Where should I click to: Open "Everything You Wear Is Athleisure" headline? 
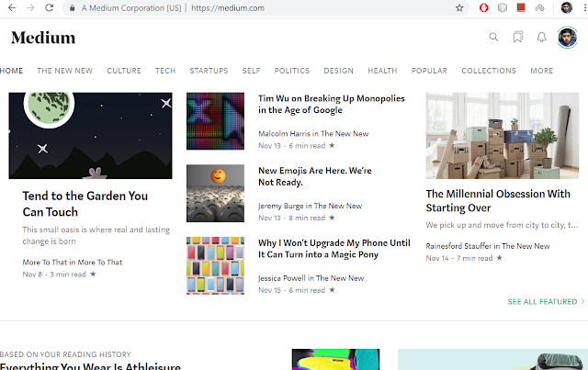pyautogui.click(x=90, y=366)
